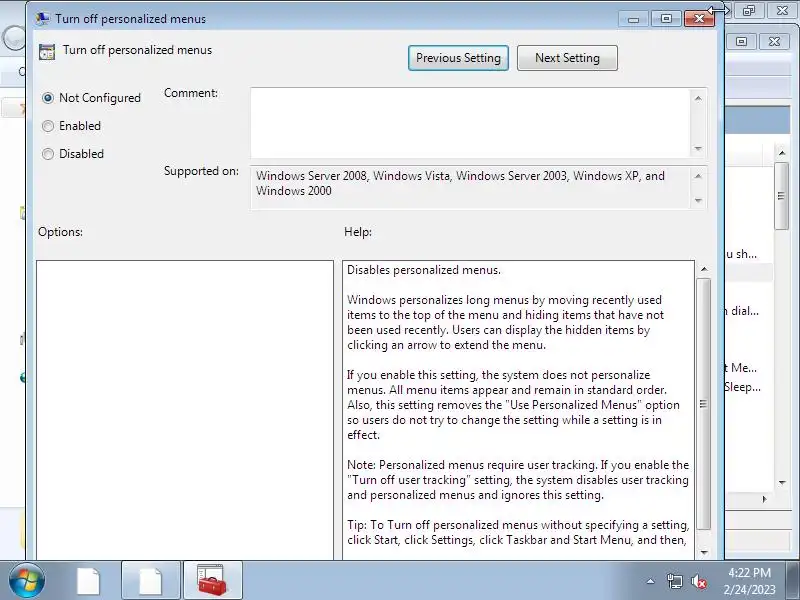Click background window's scroll down arrow
This screenshot has width=800, height=600.
pyautogui.click(x=782, y=482)
